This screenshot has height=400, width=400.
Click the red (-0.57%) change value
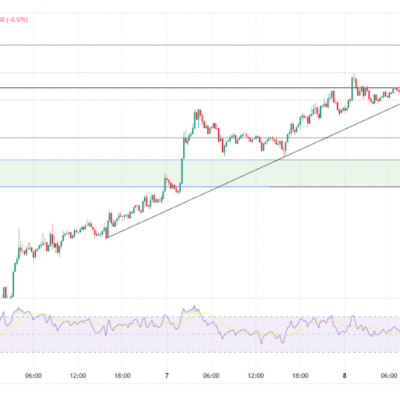coord(16,20)
